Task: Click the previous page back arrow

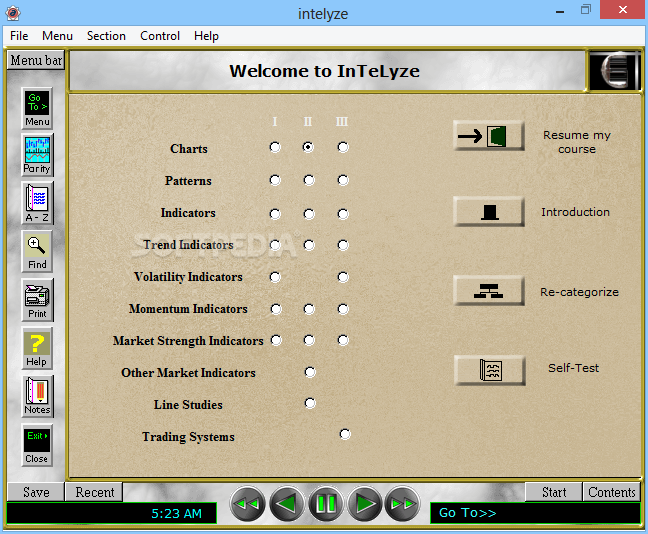Action: click(x=286, y=504)
